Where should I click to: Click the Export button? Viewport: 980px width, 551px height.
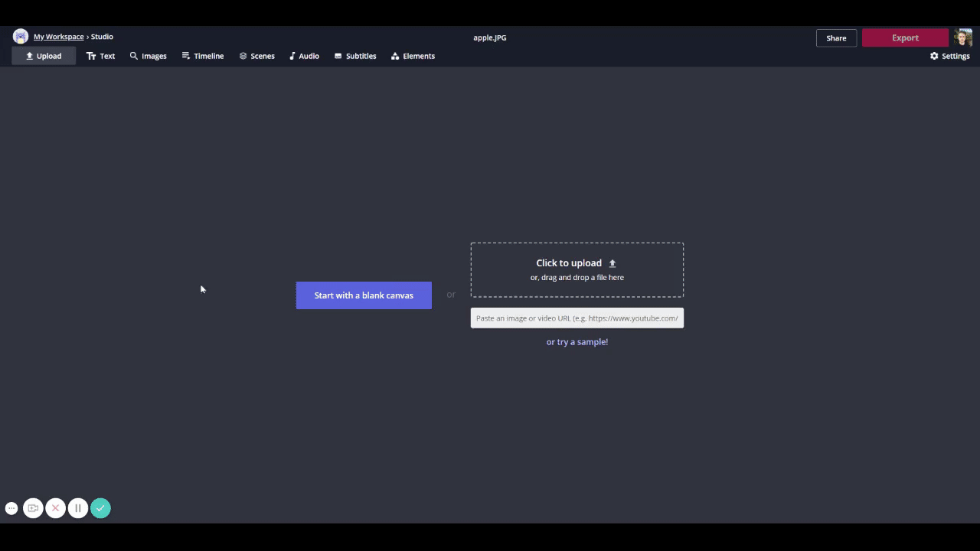[x=905, y=37]
